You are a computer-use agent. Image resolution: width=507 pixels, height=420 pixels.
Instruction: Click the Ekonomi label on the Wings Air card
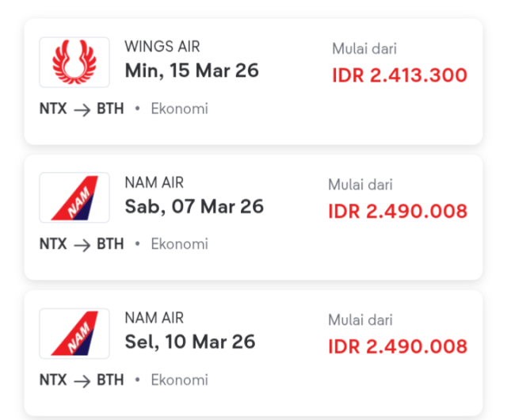[180, 109]
